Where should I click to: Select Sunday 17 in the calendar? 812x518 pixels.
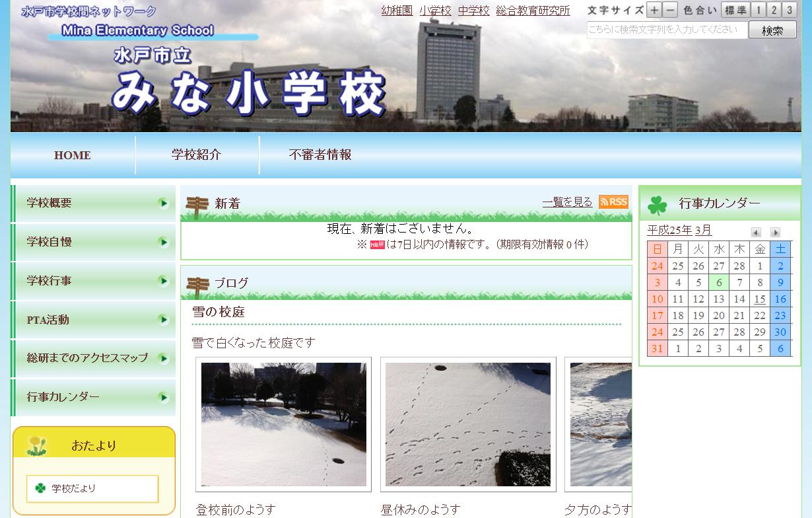click(x=658, y=315)
